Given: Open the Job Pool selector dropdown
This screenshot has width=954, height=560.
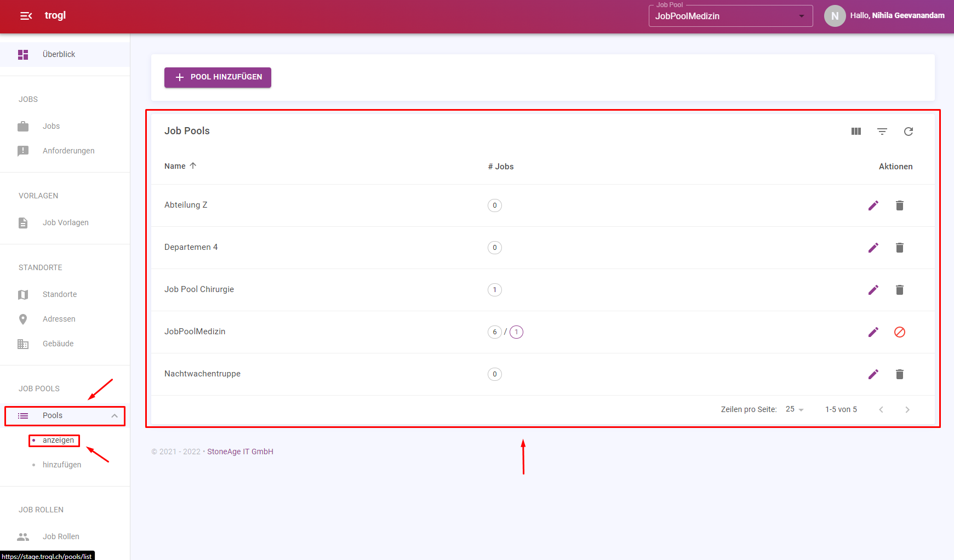Looking at the screenshot, I should pyautogui.click(x=730, y=16).
